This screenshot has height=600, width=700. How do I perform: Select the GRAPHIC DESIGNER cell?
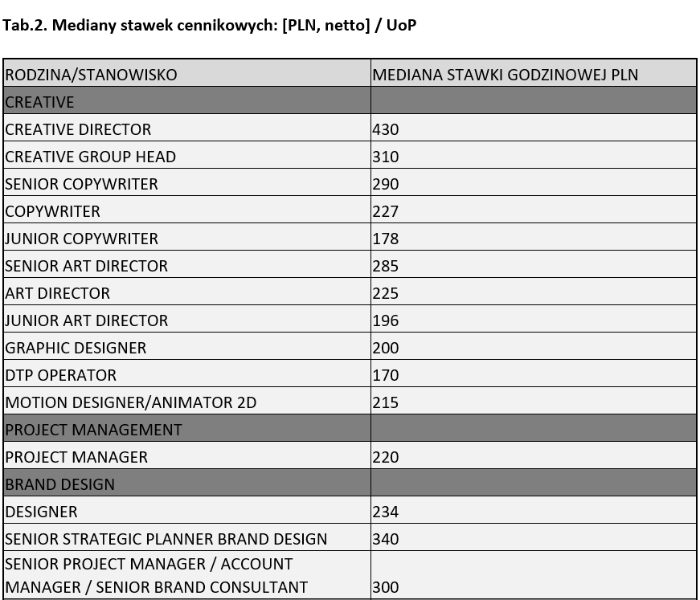coord(76,348)
